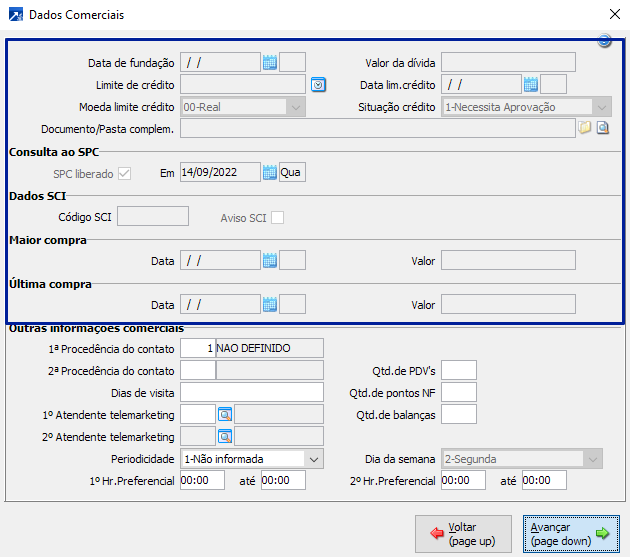Open calendar for Maior compra date
Viewport: 630px width, 557px height.
pyautogui.click(x=269, y=260)
